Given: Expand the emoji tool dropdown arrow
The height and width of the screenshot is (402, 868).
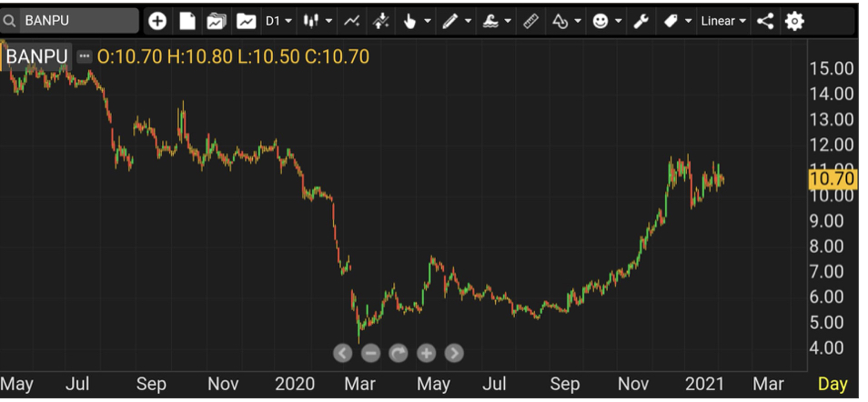Looking at the screenshot, I should [619, 21].
